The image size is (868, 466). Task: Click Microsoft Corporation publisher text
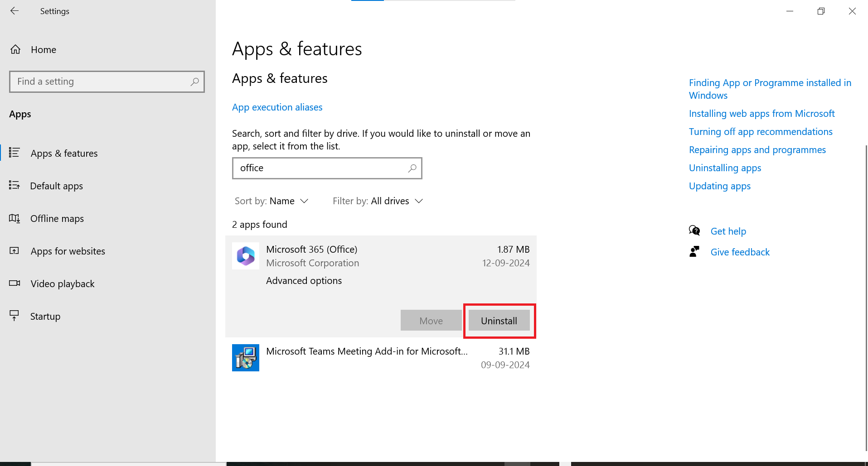pyautogui.click(x=312, y=263)
